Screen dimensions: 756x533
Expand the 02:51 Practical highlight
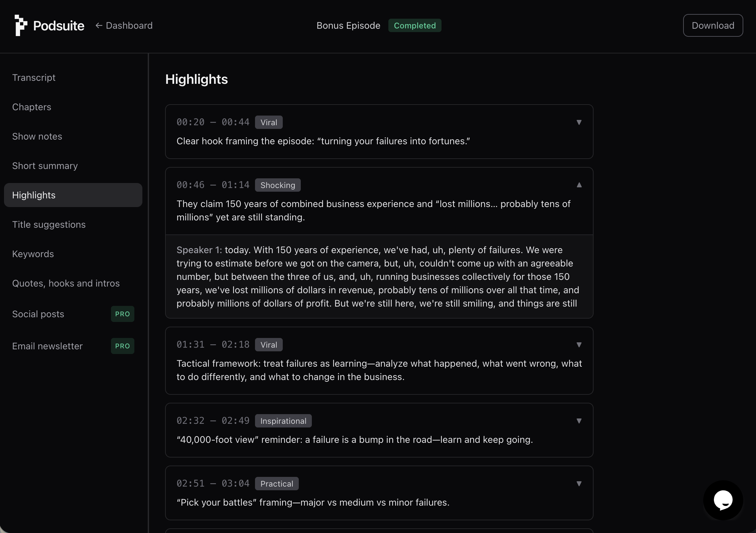pos(579,483)
